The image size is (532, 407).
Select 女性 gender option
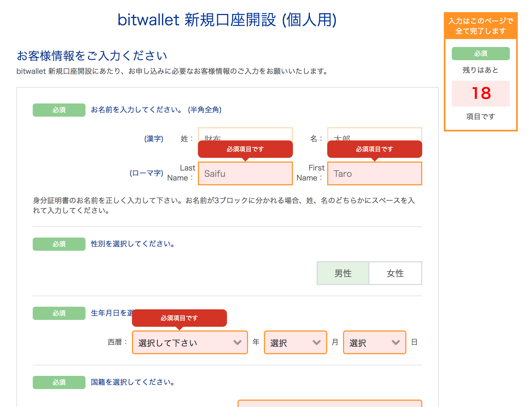click(395, 273)
